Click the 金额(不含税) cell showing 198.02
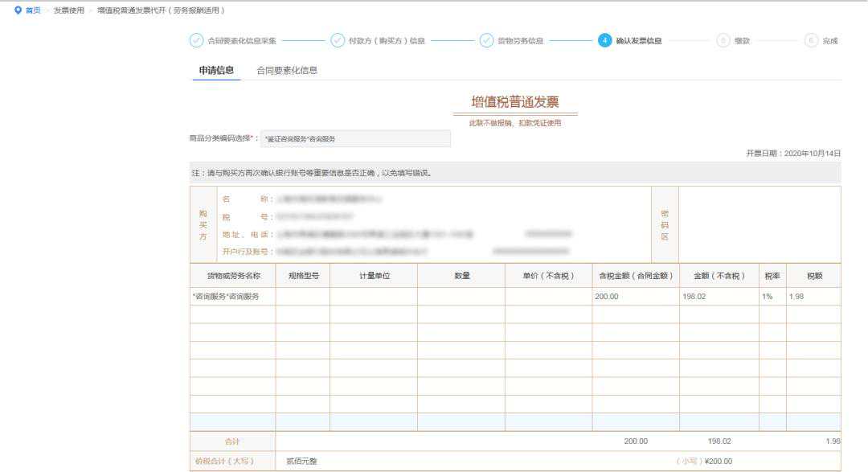This screenshot has width=868, height=472. [x=719, y=297]
